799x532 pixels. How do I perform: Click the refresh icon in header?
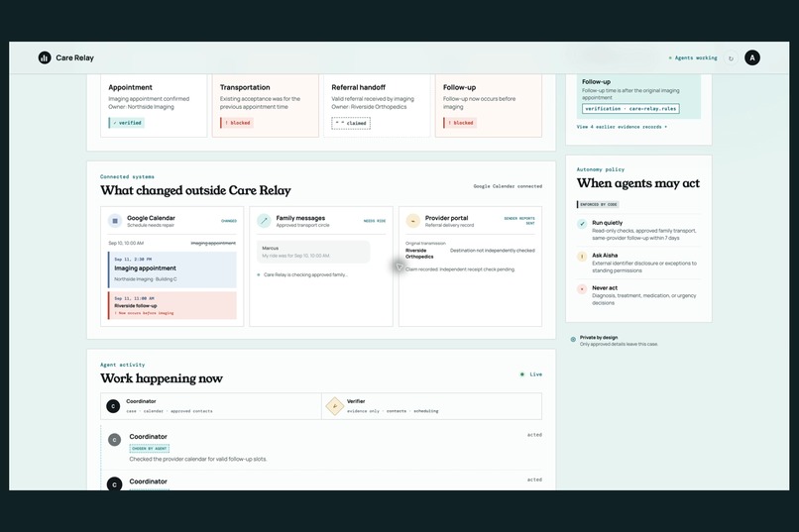click(x=731, y=58)
